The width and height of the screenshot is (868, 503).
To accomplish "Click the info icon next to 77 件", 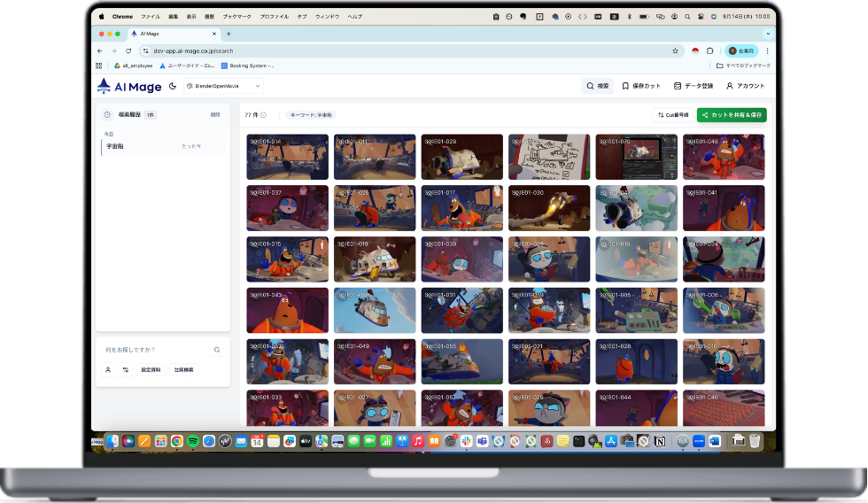I will 263,115.
